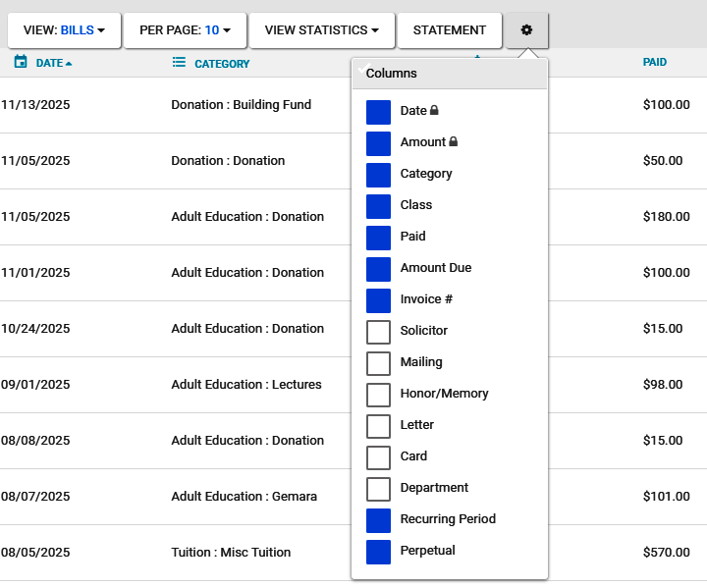Click the Statement button
707x588 pixels.
(x=449, y=30)
